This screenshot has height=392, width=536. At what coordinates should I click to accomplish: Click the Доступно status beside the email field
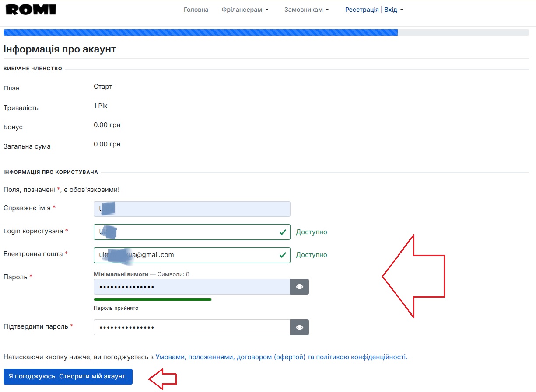click(312, 255)
